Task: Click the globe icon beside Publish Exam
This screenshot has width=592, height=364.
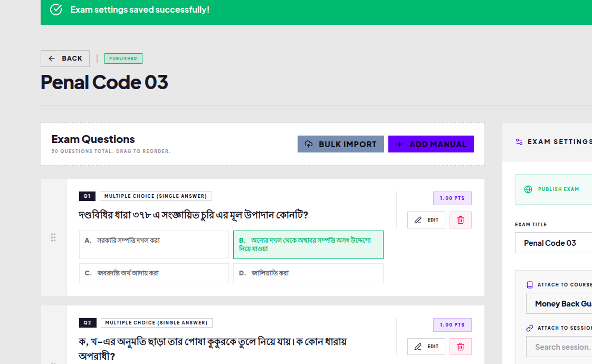Action: [x=528, y=189]
